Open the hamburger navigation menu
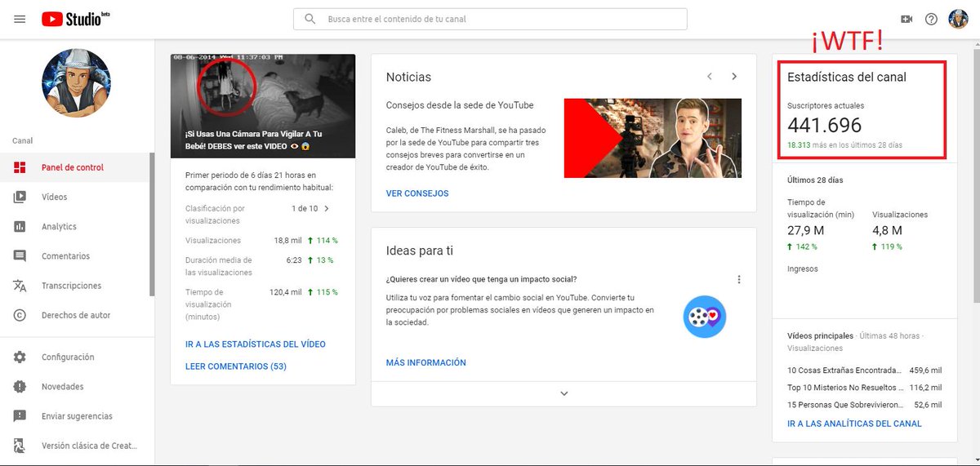This screenshot has height=466, width=980. (x=20, y=19)
